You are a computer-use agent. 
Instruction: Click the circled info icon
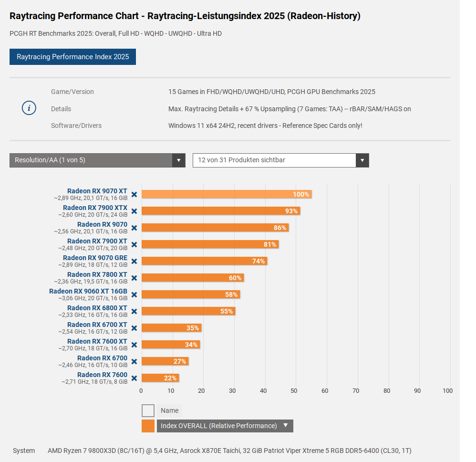29,108
